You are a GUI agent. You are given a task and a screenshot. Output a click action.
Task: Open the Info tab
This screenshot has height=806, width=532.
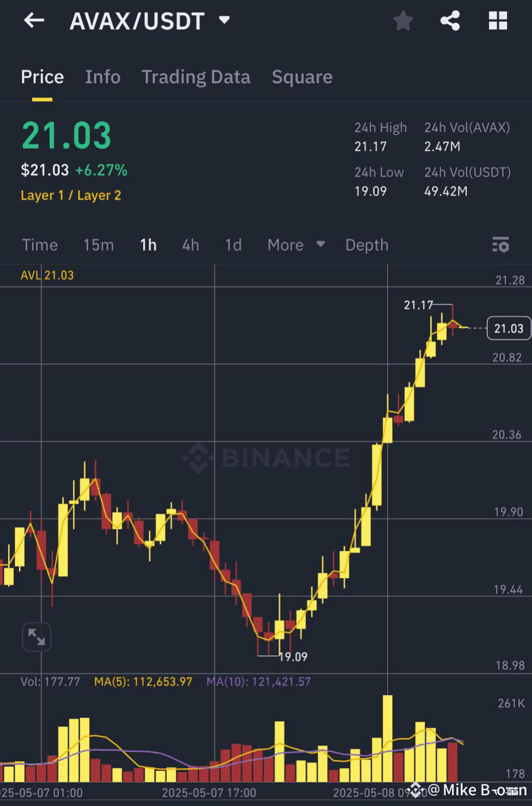click(x=103, y=77)
